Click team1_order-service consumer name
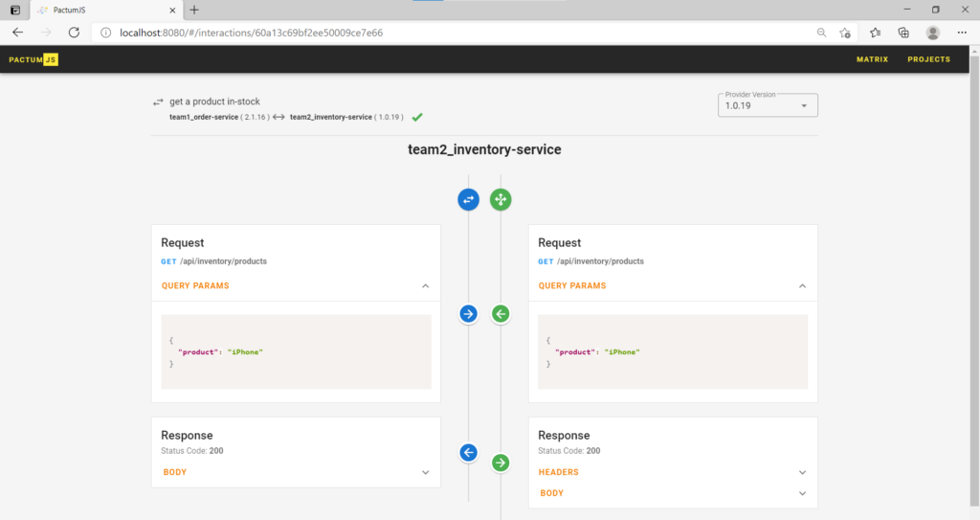This screenshot has height=520, width=980. pos(204,117)
